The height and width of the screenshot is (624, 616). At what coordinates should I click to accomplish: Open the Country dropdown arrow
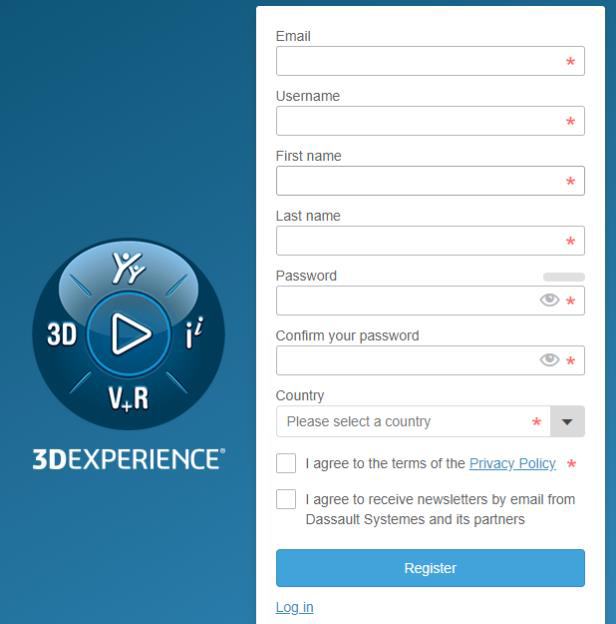tap(567, 421)
